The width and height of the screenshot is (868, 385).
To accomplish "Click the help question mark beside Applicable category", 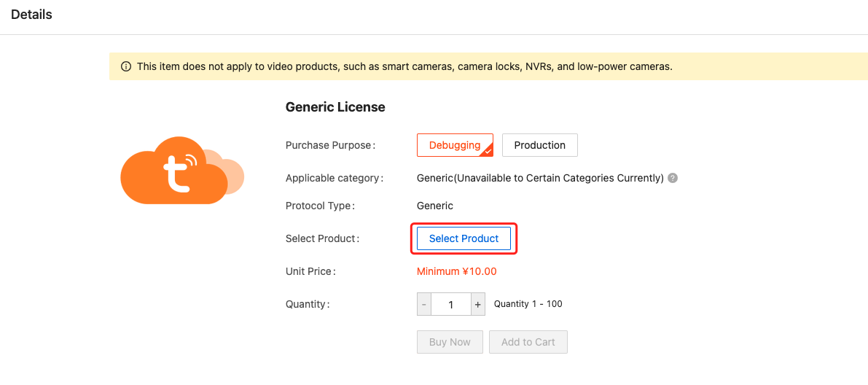I will click(673, 178).
